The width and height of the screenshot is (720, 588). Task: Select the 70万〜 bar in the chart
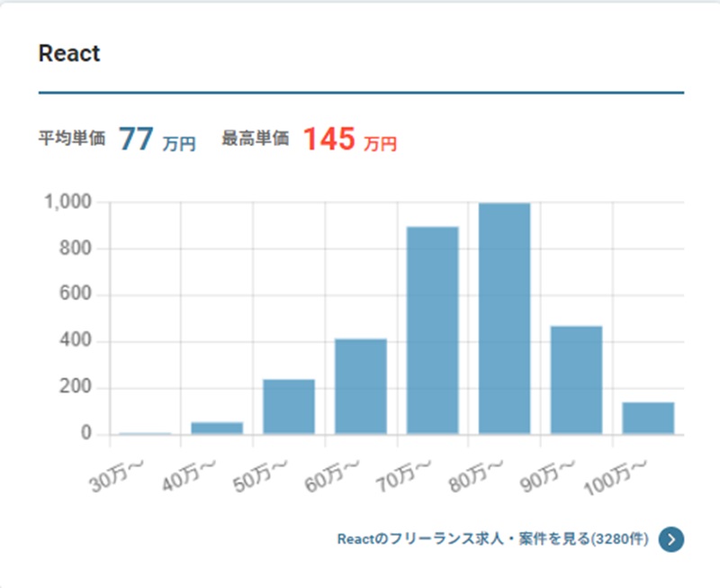pos(433,330)
